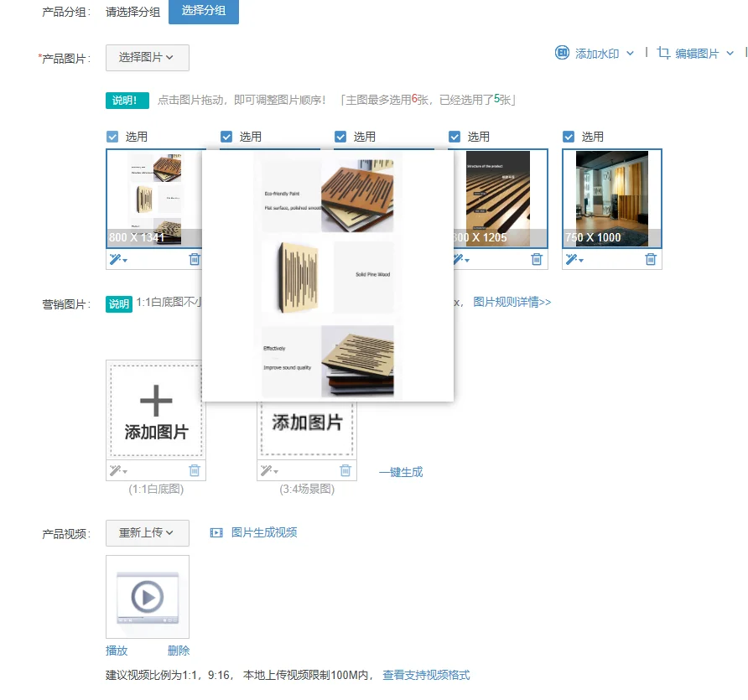748x700 pixels.
Task: Open the 查看支持视频格式 link
Action: pos(426,675)
